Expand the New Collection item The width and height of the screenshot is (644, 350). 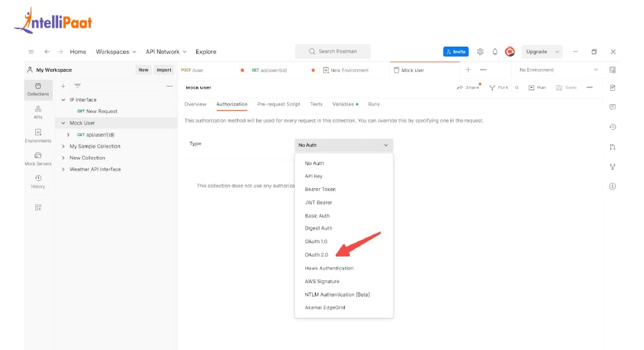point(63,158)
